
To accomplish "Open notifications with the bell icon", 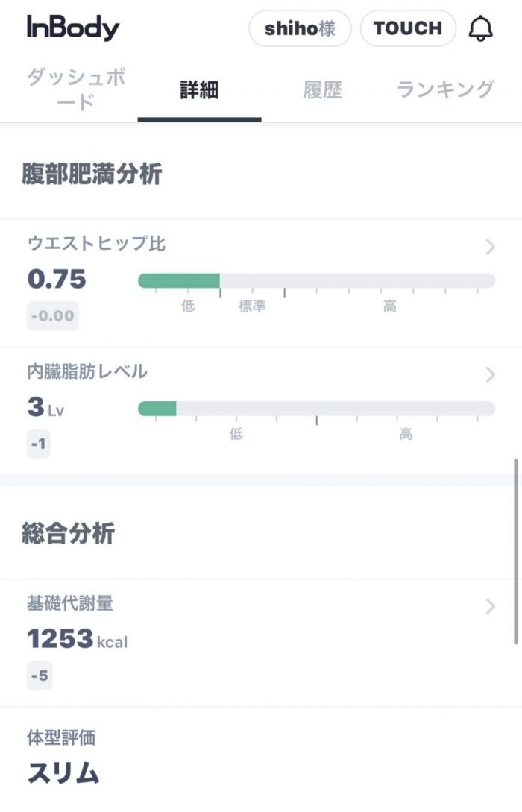I will pos(480,28).
